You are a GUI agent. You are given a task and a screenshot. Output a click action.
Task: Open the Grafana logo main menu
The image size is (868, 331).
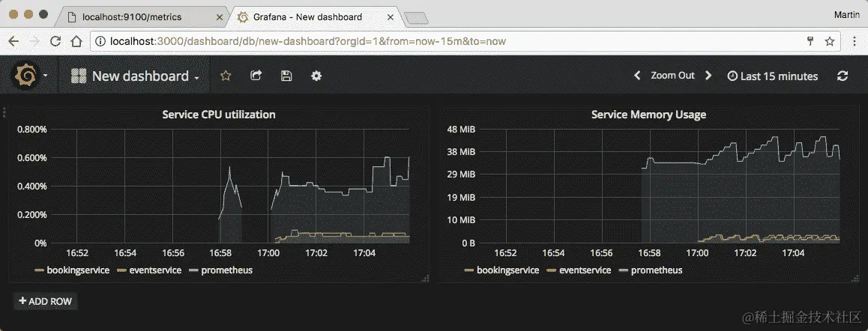pos(26,76)
